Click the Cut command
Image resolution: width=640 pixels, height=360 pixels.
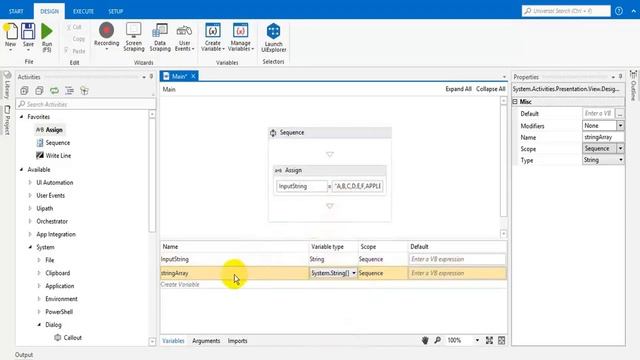pos(73,27)
